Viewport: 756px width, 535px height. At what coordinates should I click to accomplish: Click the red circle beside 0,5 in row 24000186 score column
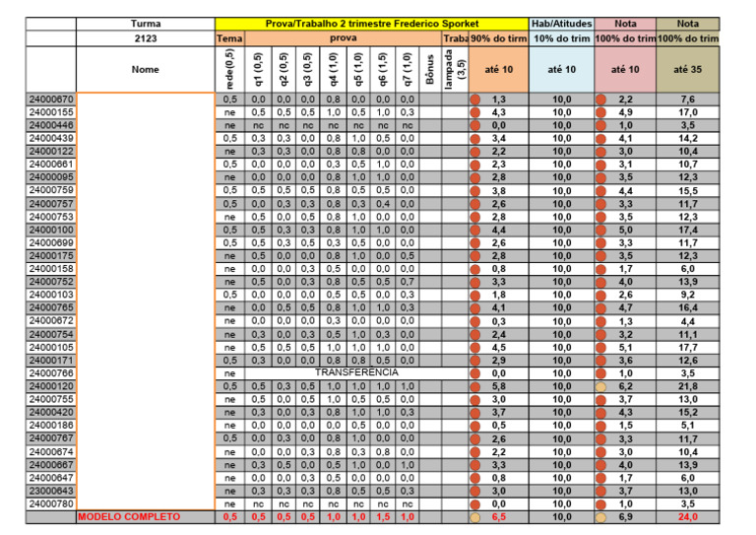point(474,426)
